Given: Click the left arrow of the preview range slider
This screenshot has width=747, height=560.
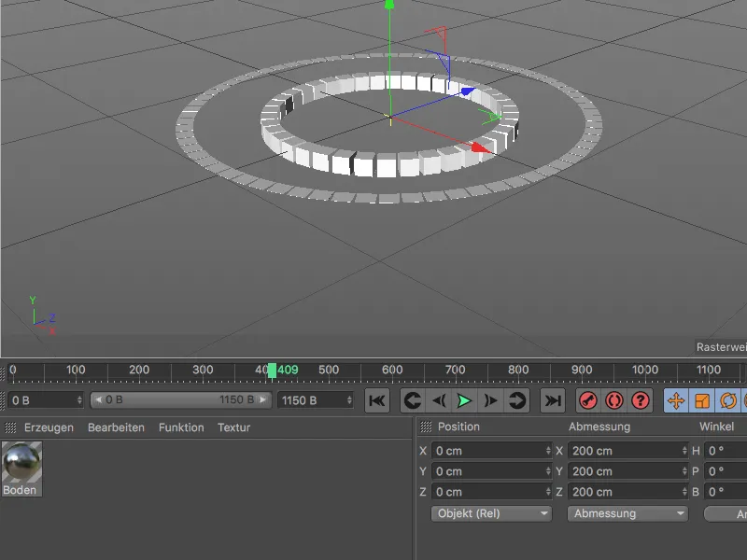Looking at the screenshot, I should pos(98,400).
